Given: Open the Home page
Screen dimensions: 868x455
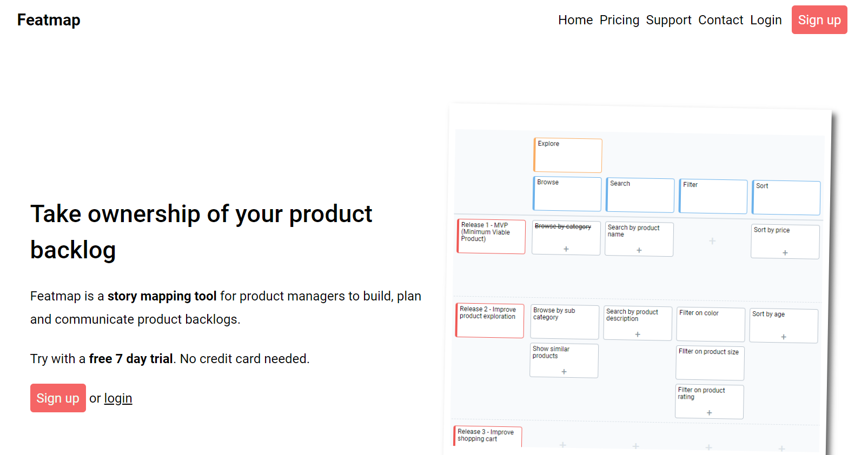Looking at the screenshot, I should [575, 20].
